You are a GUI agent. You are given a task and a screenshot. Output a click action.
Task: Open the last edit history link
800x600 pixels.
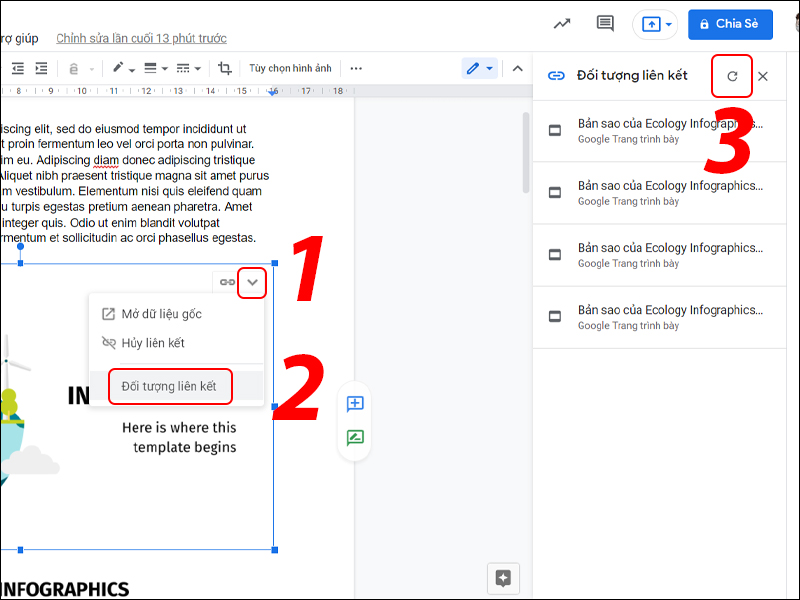[141, 38]
